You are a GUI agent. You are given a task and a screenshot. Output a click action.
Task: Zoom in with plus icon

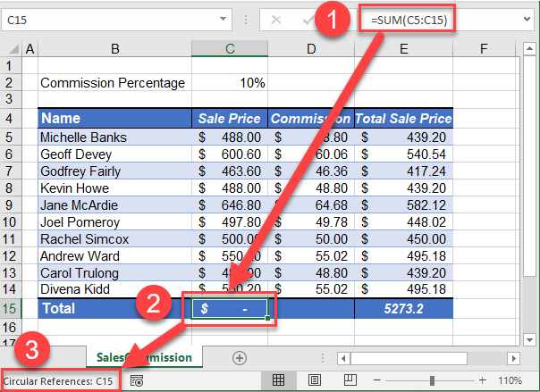pyautogui.click(x=483, y=380)
